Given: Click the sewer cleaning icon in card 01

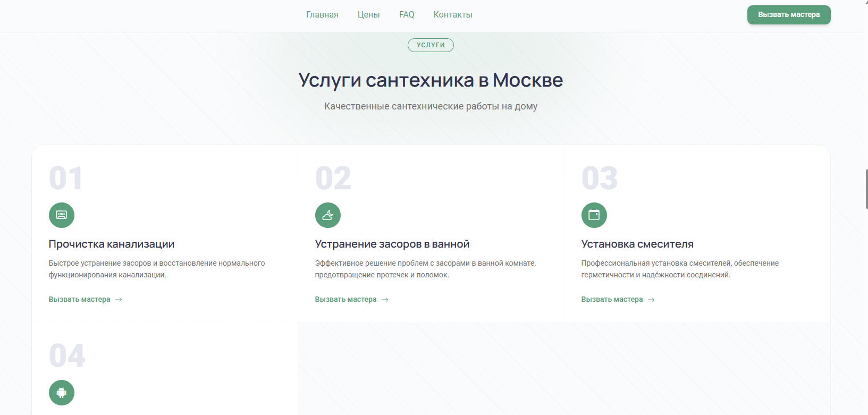Looking at the screenshot, I should (62, 215).
